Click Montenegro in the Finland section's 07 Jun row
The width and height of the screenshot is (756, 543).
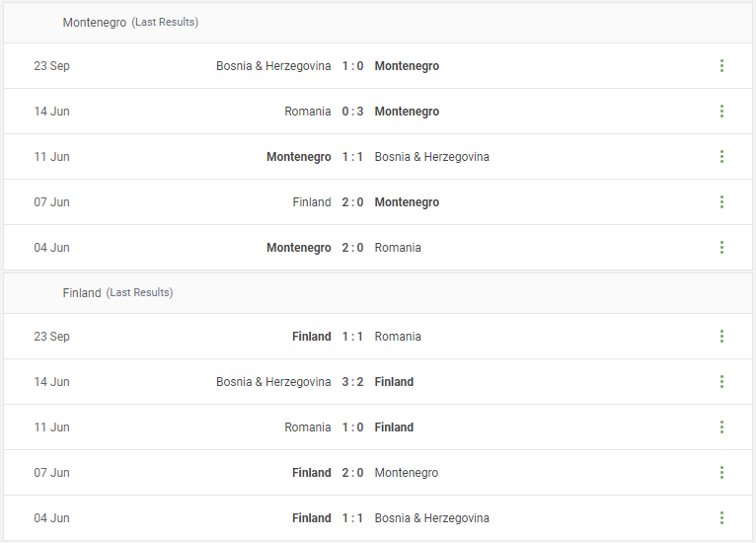click(407, 473)
